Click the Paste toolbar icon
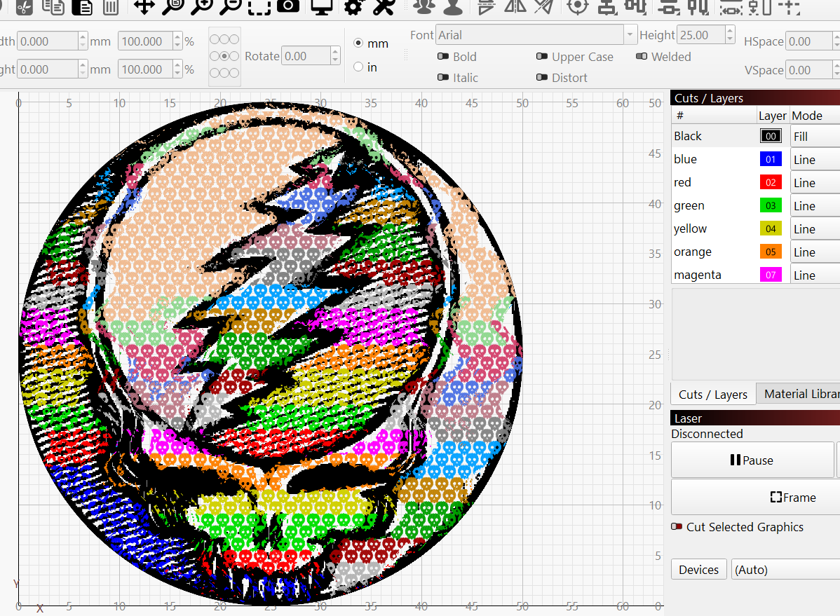This screenshot has width=840, height=616. click(82, 7)
